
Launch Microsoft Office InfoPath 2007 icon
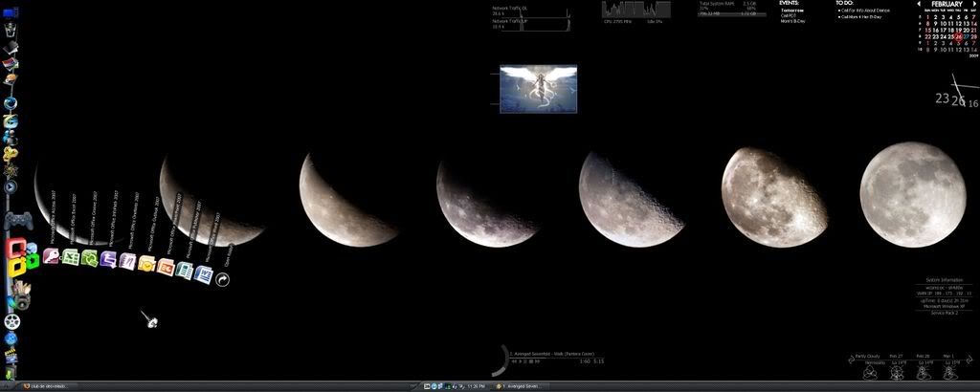(x=109, y=259)
